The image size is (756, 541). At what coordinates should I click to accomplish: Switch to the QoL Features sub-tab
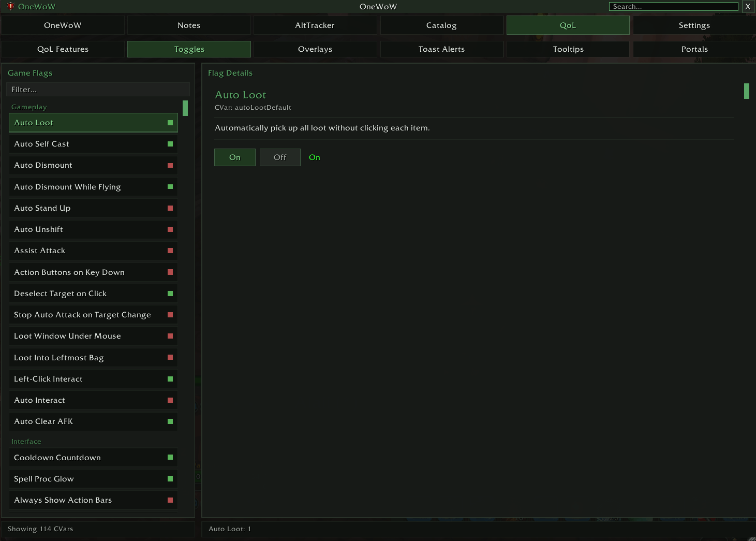pyautogui.click(x=63, y=49)
